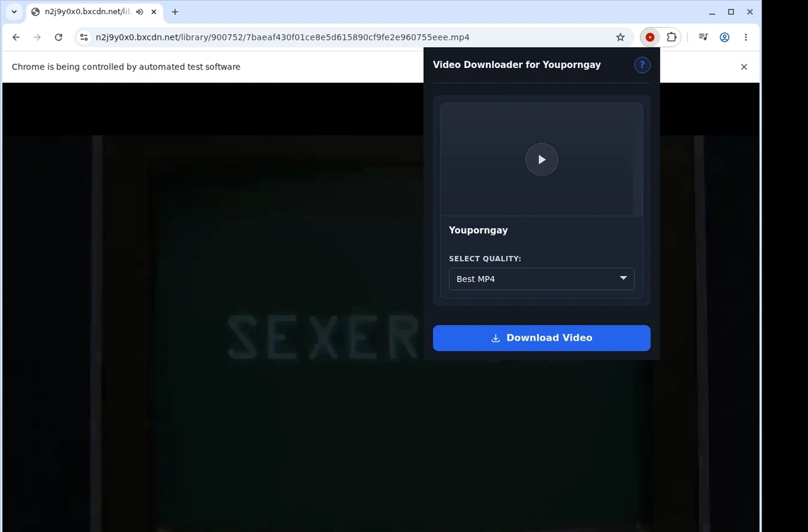Open the media controls icon in toolbar
The height and width of the screenshot is (532, 808).
[x=703, y=38]
